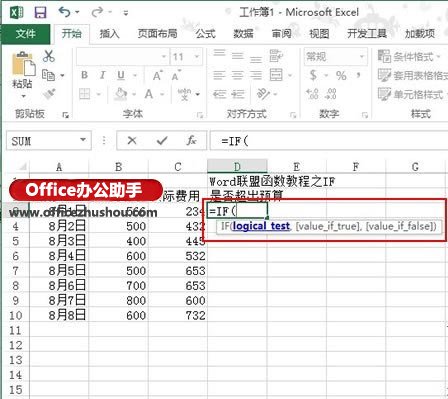
Task: Toggle Center alignment
Action: (238, 75)
